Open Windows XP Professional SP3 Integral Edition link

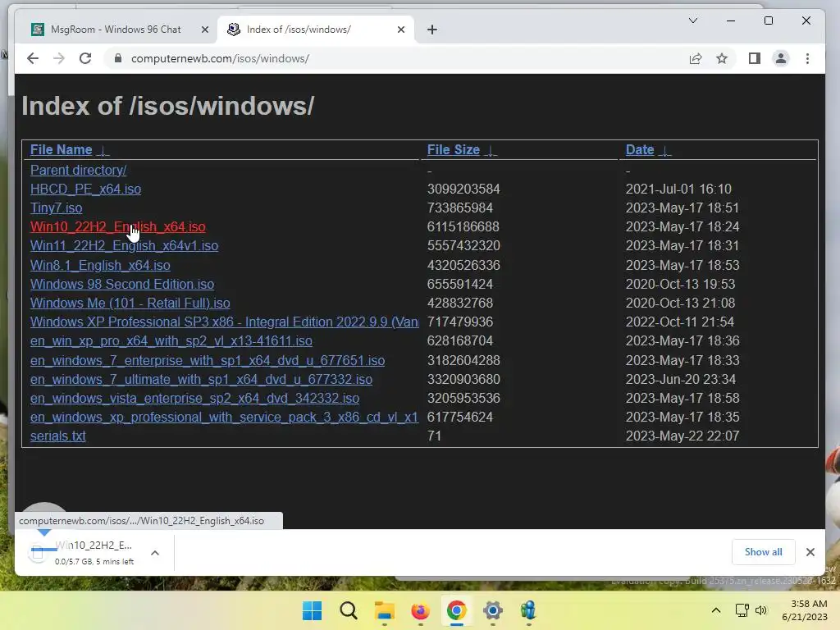pyautogui.click(x=225, y=322)
